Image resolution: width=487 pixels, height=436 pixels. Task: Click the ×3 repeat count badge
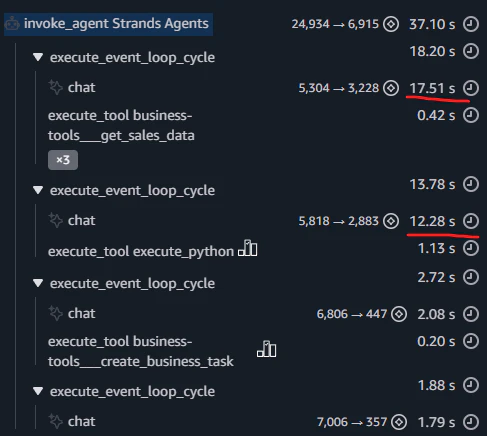[63, 160]
